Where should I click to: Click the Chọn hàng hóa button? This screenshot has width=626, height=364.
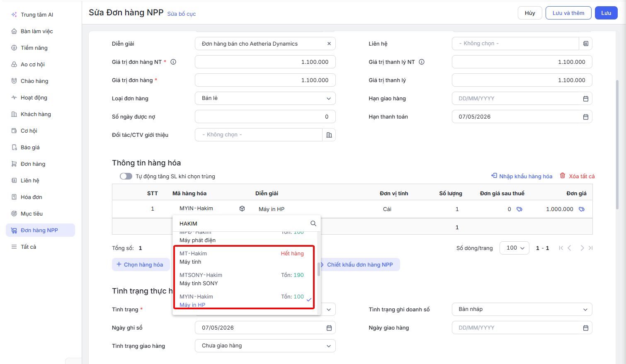tap(141, 265)
